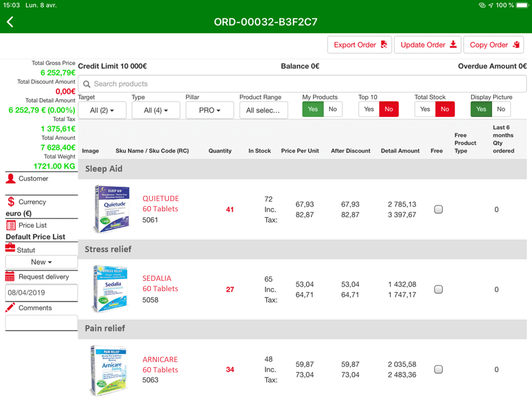Click the Export Order file icon
This screenshot has width=532, height=399.
pyautogui.click(x=384, y=44)
